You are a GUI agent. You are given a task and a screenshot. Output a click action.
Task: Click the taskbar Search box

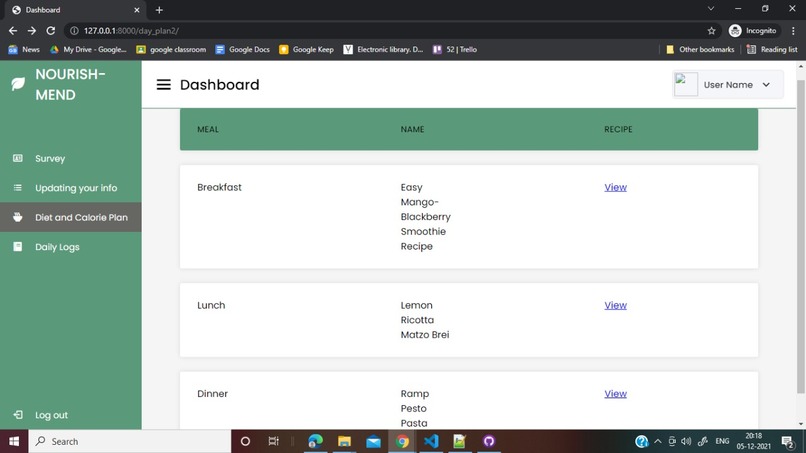pos(130,441)
